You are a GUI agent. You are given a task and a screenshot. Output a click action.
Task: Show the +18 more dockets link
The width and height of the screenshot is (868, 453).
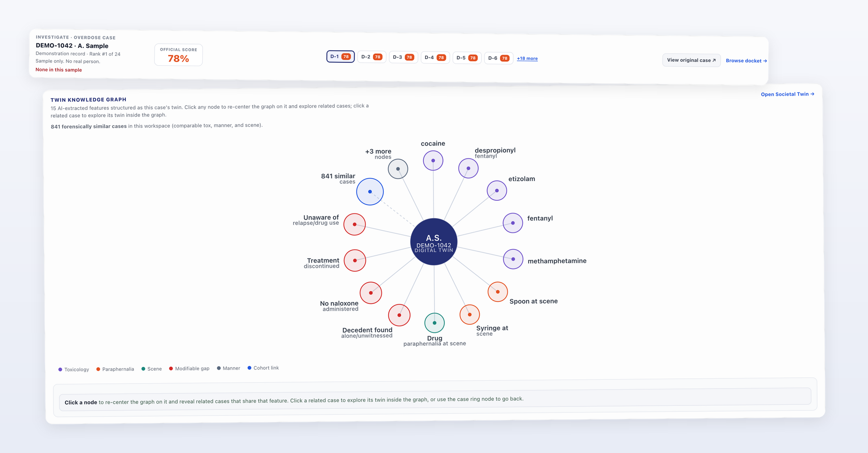tap(527, 58)
